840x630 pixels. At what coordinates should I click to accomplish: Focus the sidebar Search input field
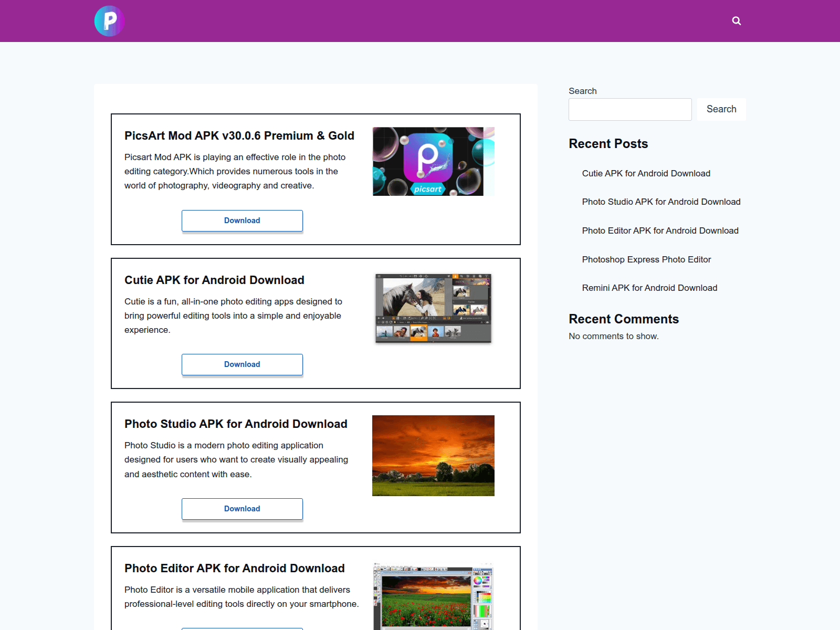pos(630,109)
